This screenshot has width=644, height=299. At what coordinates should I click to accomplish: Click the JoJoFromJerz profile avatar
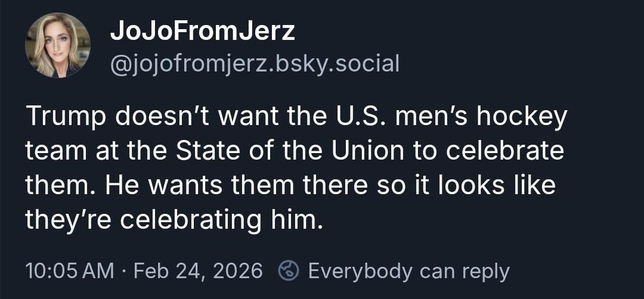click(58, 46)
